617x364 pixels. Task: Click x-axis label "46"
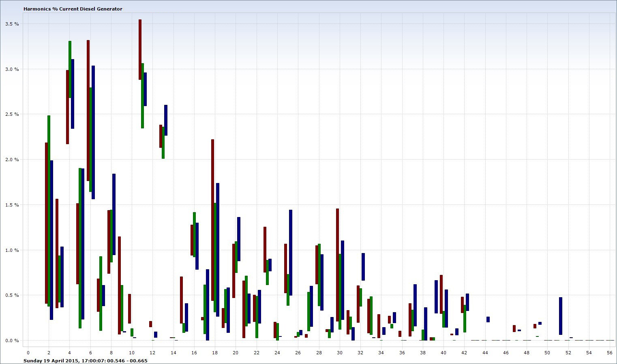pos(506,353)
